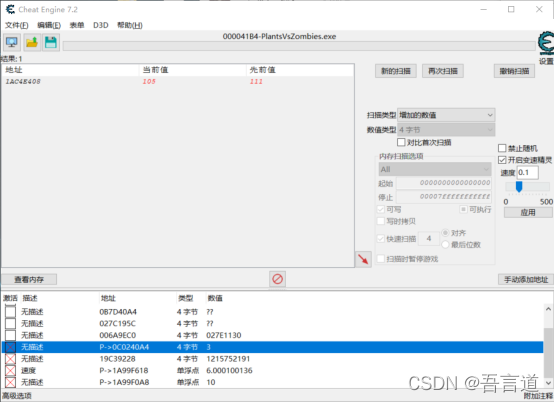Toggle the 写时拷贝 checkbox
The image size is (554, 402).
tap(381, 221)
